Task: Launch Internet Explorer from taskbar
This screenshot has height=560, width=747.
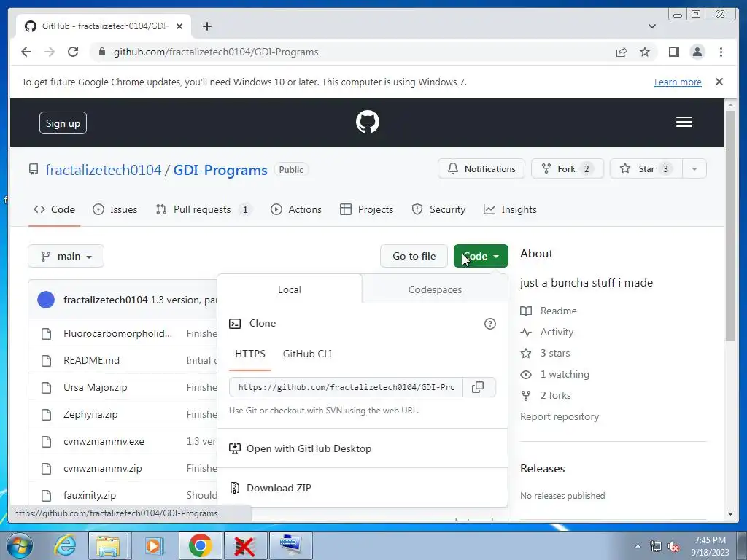Action: point(64,545)
